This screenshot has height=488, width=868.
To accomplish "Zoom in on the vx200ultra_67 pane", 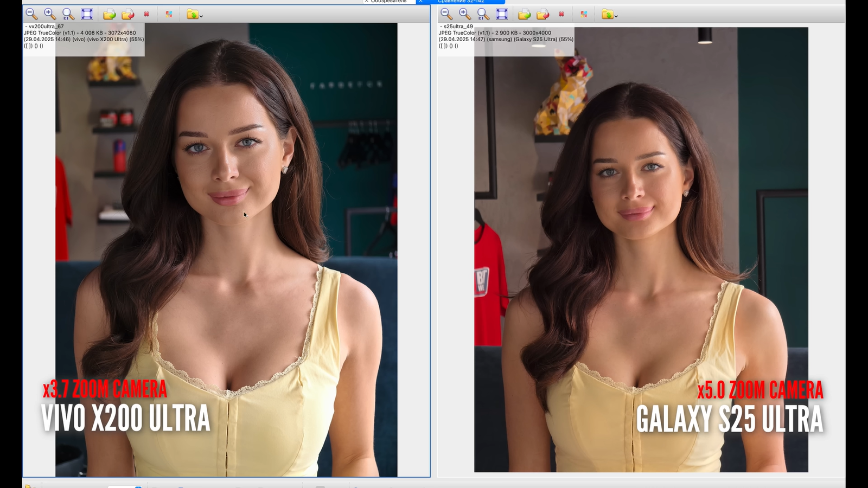I will [50, 14].
